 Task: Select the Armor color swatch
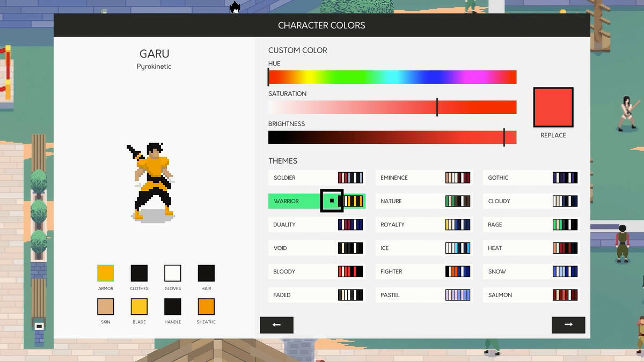click(x=106, y=273)
